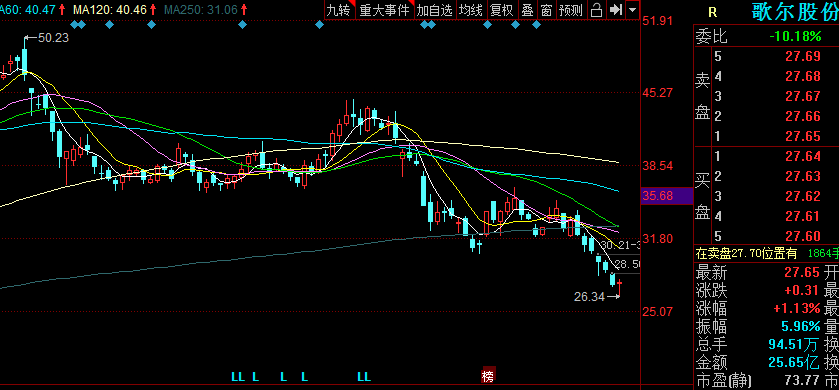This screenshot has width=839, height=390.
Task: Toggle the 叠 overlay chart button
Action: click(x=528, y=9)
